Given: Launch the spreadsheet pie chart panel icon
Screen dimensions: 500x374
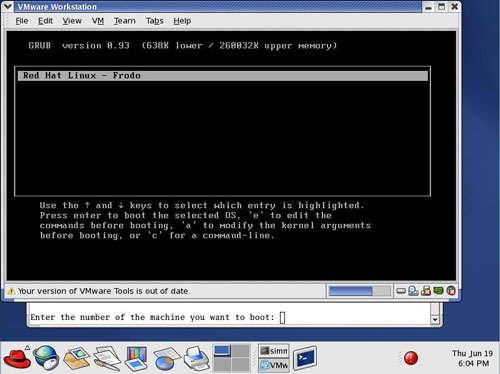Looking at the screenshot, I should (166, 359).
